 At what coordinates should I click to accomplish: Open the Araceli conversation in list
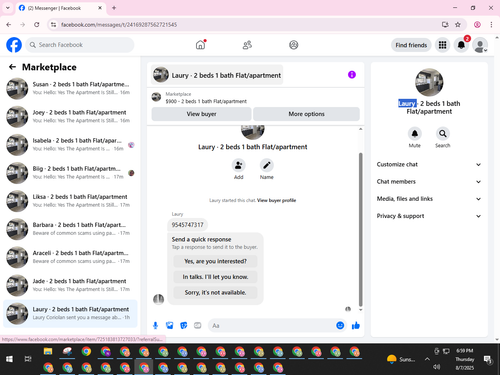[70, 257]
